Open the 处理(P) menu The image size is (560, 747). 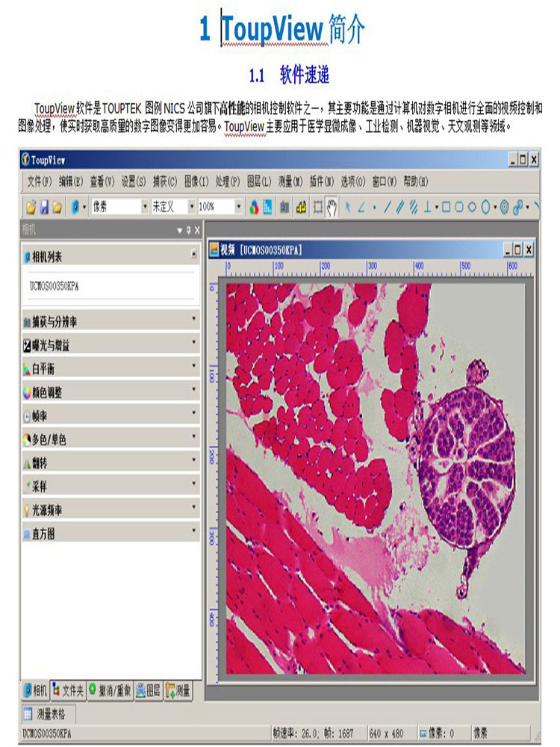click(227, 182)
